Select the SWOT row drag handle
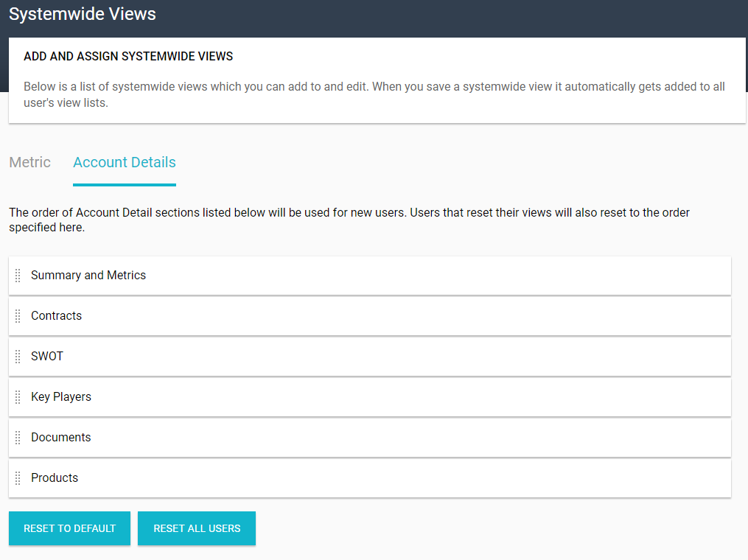 coord(18,357)
